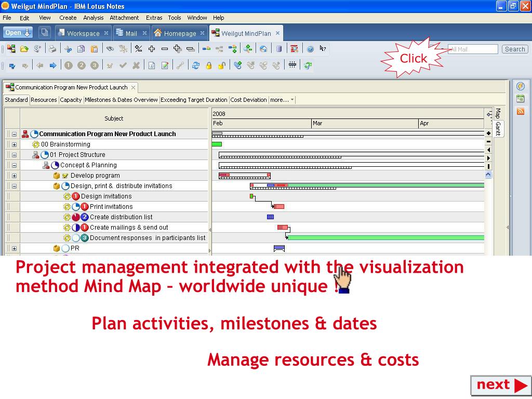Click the edit document pencil icon
The width and height of the screenshot is (532, 399).
[165, 65]
